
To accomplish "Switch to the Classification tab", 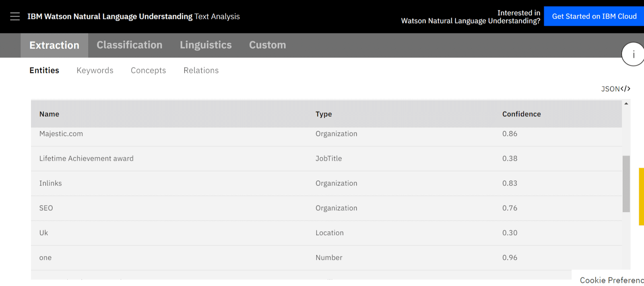I will [130, 45].
